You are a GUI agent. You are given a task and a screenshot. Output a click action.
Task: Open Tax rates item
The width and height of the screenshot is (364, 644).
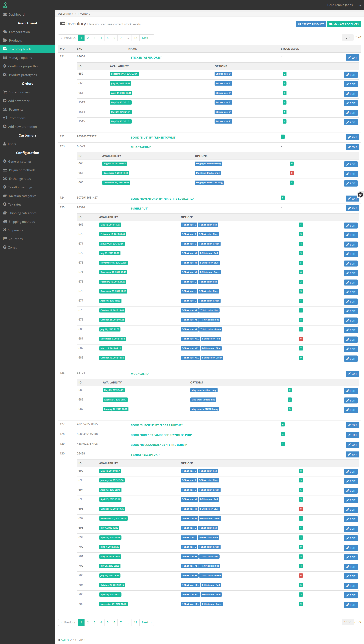point(28,204)
